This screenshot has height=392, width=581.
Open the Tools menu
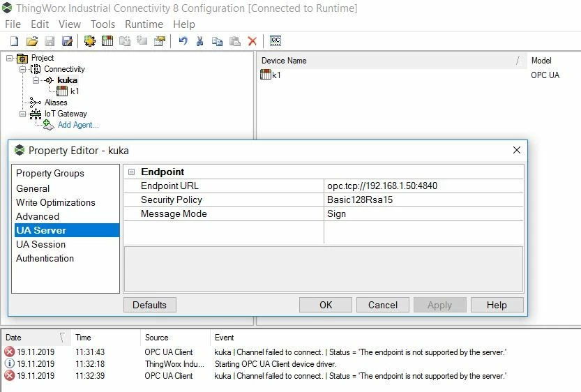click(x=103, y=24)
